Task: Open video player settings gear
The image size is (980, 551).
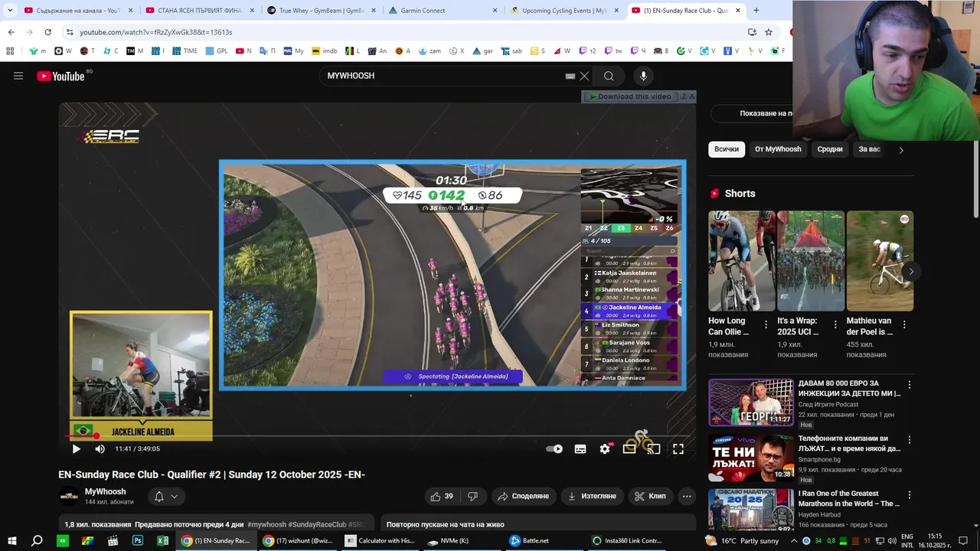Action: coord(605,449)
